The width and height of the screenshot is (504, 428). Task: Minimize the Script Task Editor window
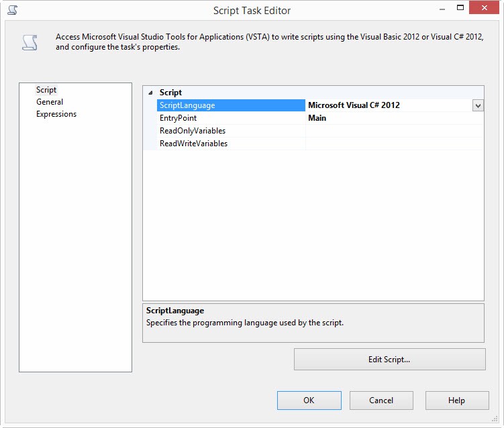click(x=443, y=9)
